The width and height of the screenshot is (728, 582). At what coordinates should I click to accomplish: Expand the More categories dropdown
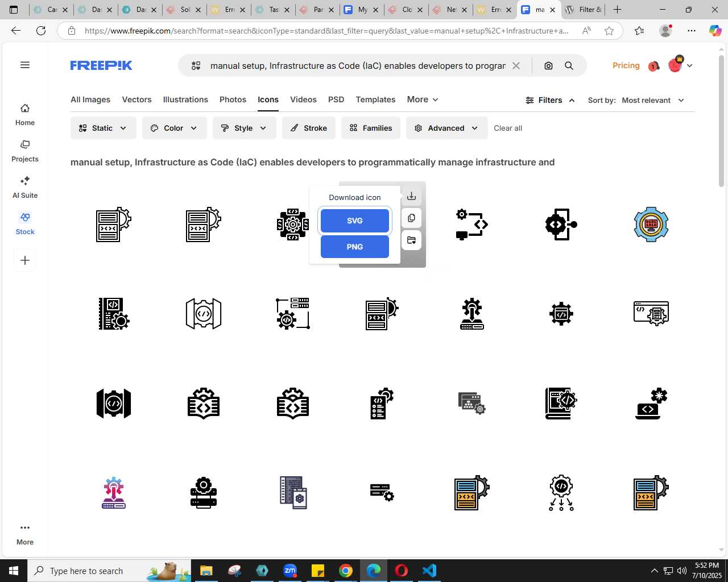point(423,99)
